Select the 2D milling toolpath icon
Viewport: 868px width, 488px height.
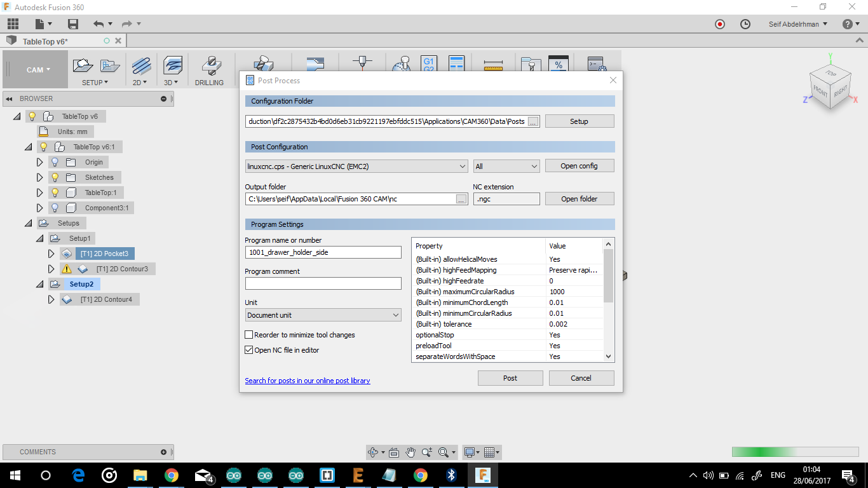point(141,65)
